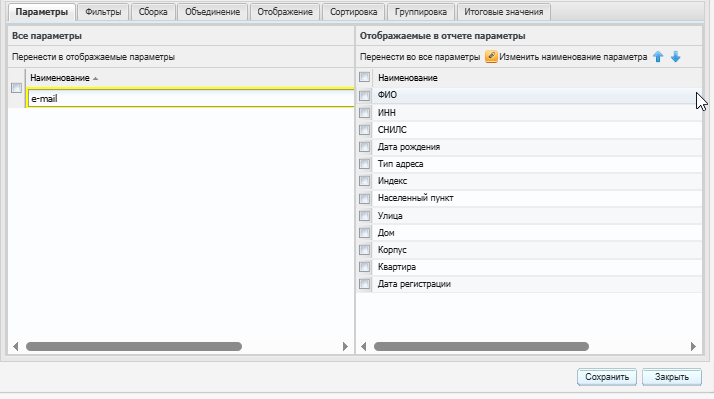Select the Дом row text
The image size is (714, 399).
click(386, 233)
